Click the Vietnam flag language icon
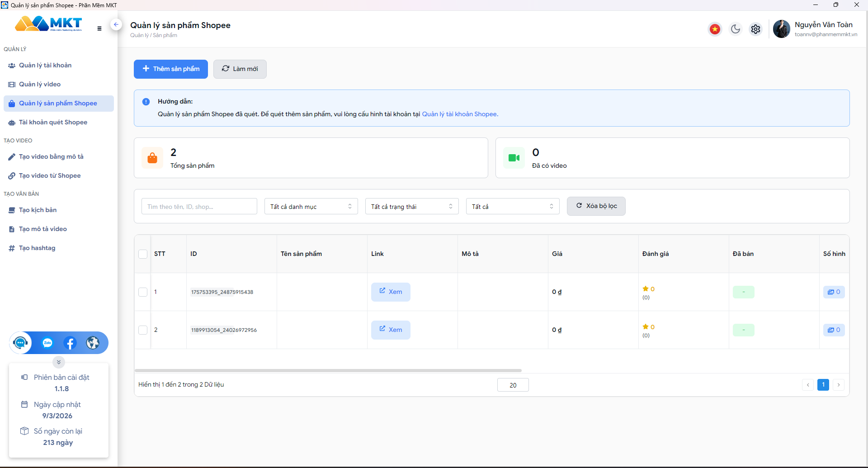This screenshot has width=868, height=468. tap(715, 29)
